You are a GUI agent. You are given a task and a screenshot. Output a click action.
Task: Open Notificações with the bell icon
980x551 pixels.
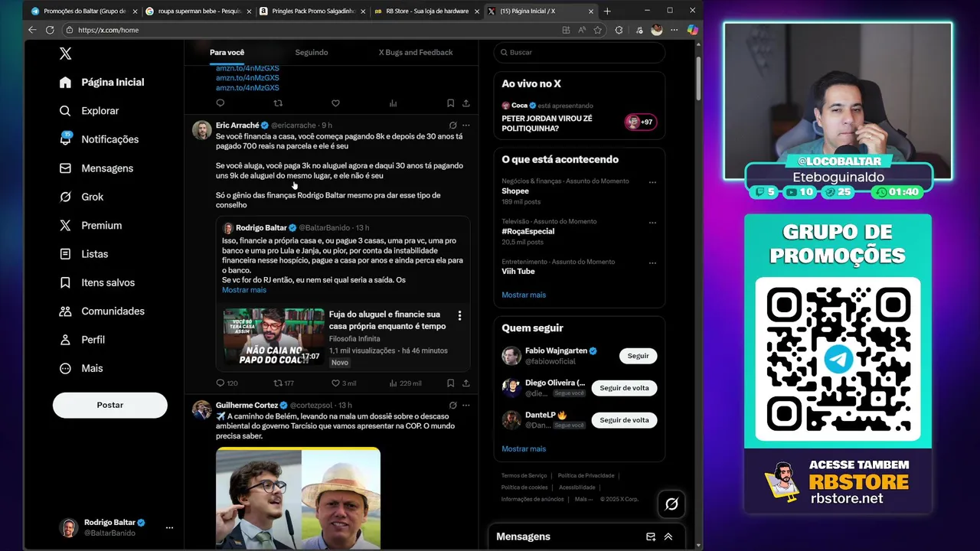(99, 139)
